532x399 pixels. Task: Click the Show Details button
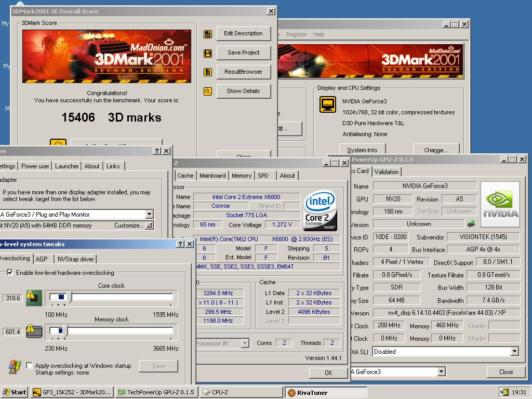tap(243, 91)
